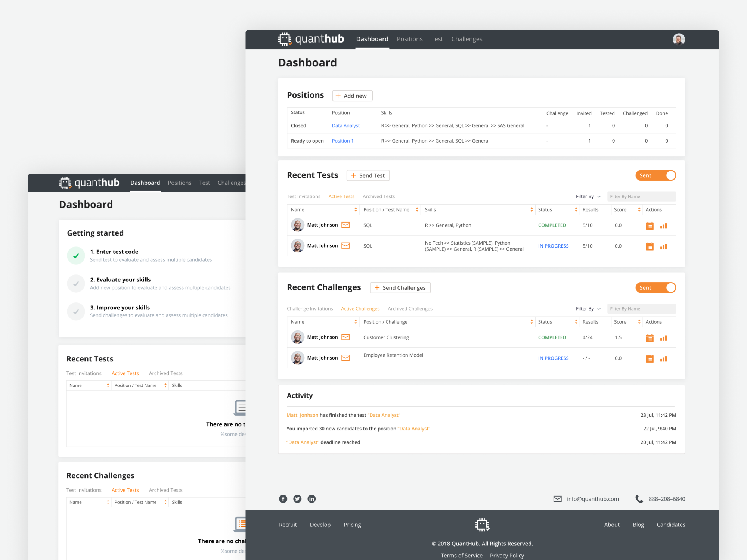747x560 pixels.
Task: Open calendar icon in Customer Clustering row
Action: (650, 338)
